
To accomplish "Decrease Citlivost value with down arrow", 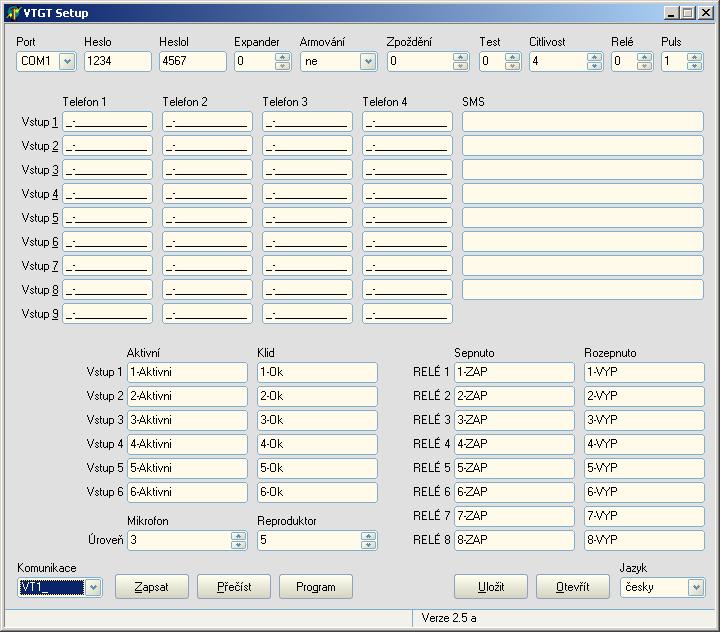I will [594, 66].
